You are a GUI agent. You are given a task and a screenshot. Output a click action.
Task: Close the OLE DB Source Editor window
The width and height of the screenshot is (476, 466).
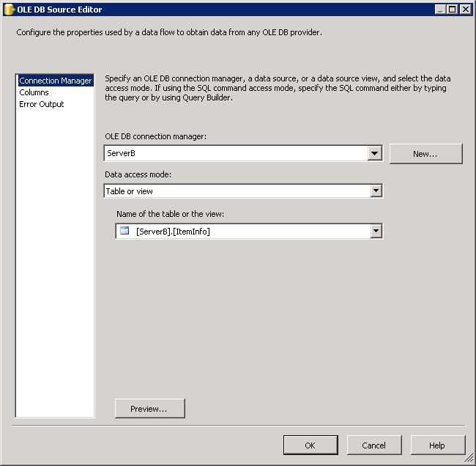[x=465, y=10]
